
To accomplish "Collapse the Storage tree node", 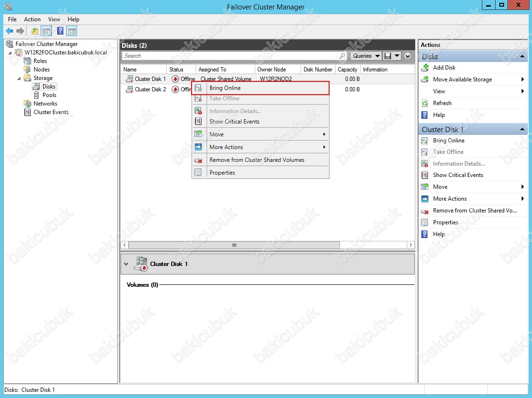I will 19,79.
